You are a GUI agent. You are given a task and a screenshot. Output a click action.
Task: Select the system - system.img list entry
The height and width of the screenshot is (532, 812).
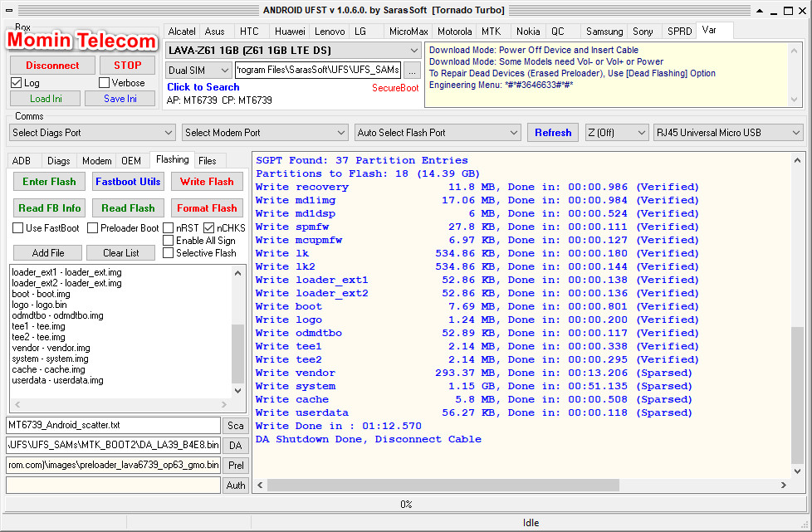pos(51,359)
